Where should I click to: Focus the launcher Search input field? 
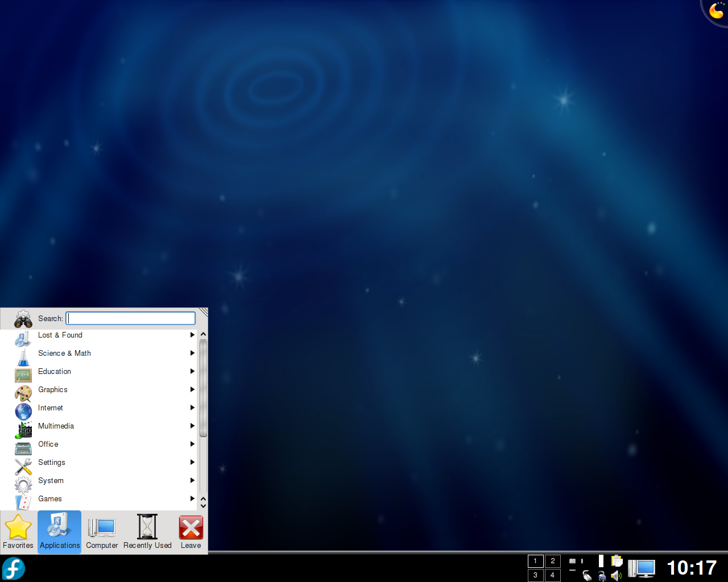click(131, 318)
